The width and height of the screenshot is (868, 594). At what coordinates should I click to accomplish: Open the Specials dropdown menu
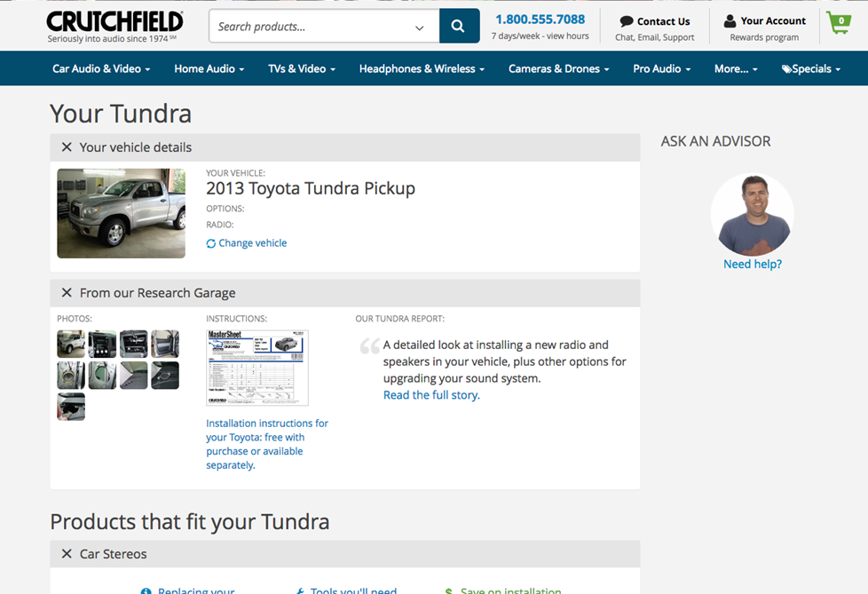[x=811, y=68]
